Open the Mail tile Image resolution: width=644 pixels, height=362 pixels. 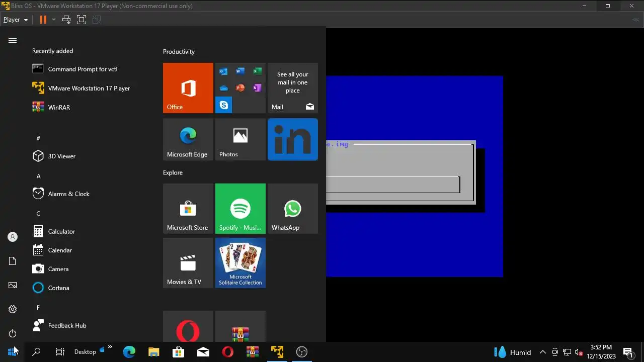click(293, 88)
